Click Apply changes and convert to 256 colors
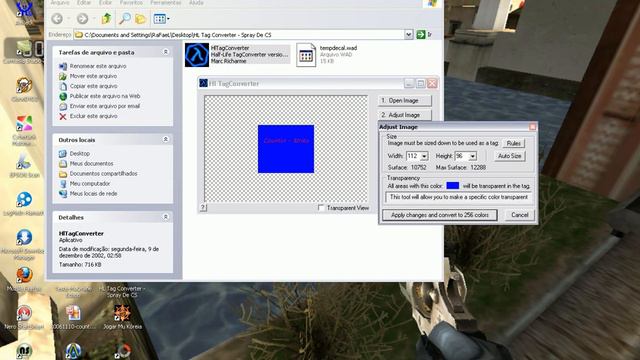Screen dimensions: 640x360 [440, 215]
